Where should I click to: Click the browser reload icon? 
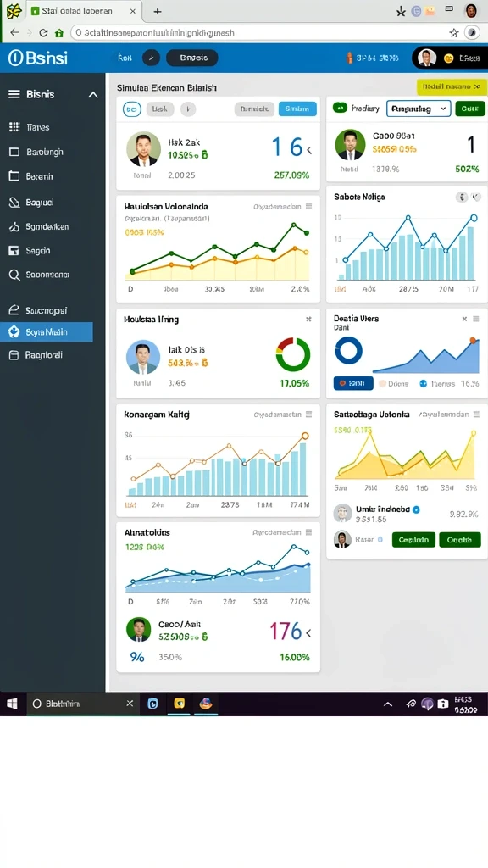click(43, 33)
